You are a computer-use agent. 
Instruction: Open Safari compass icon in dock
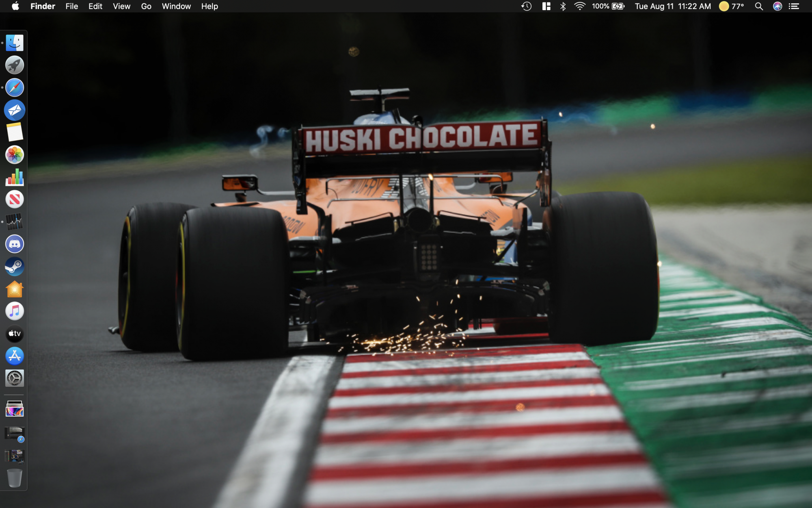[x=15, y=87]
